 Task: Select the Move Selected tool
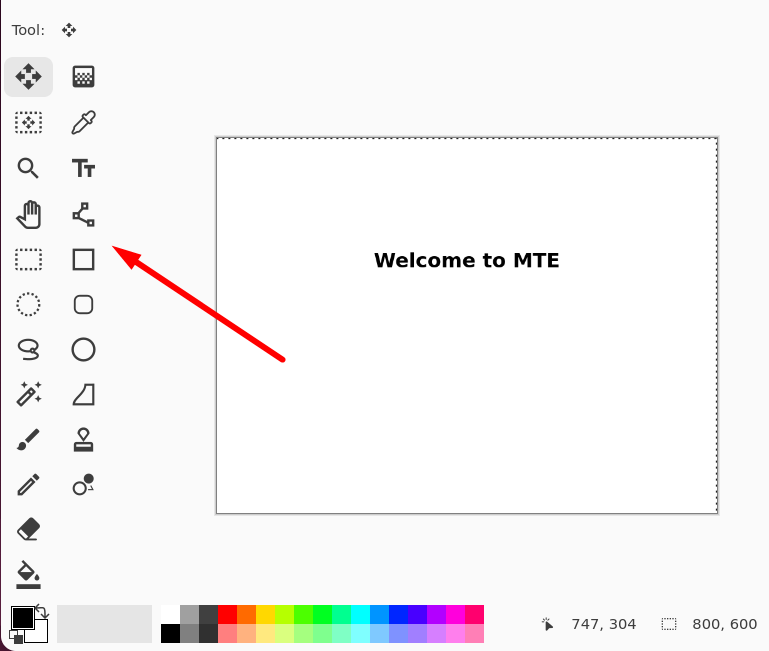28,77
